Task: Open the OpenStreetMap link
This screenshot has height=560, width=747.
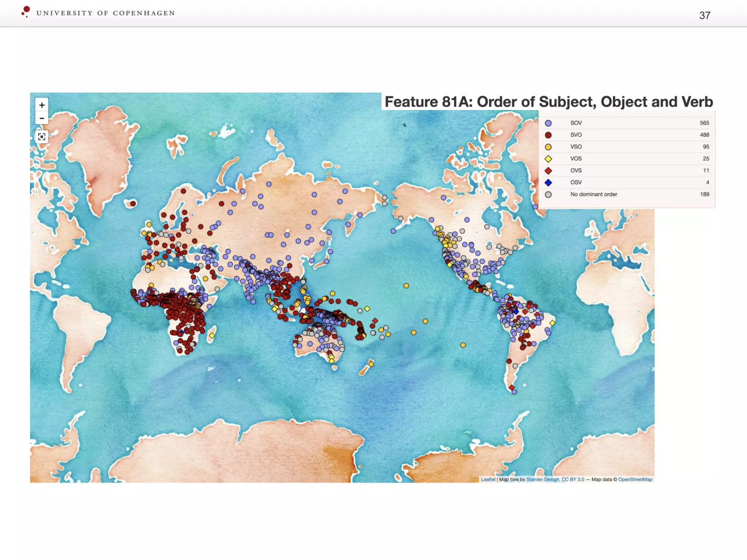Action: (x=635, y=479)
